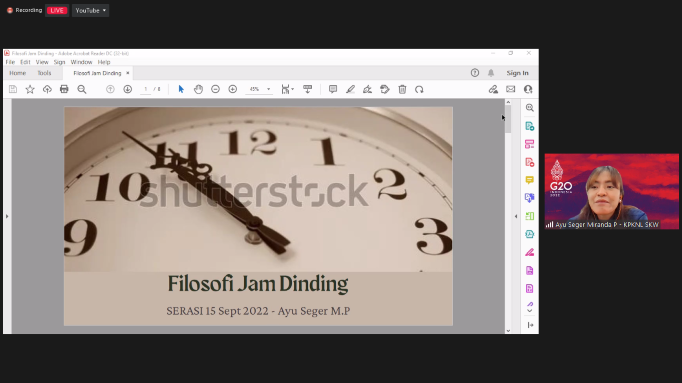Select the Highlight text pen tool
This screenshot has height=383, width=682.
click(350, 89)
